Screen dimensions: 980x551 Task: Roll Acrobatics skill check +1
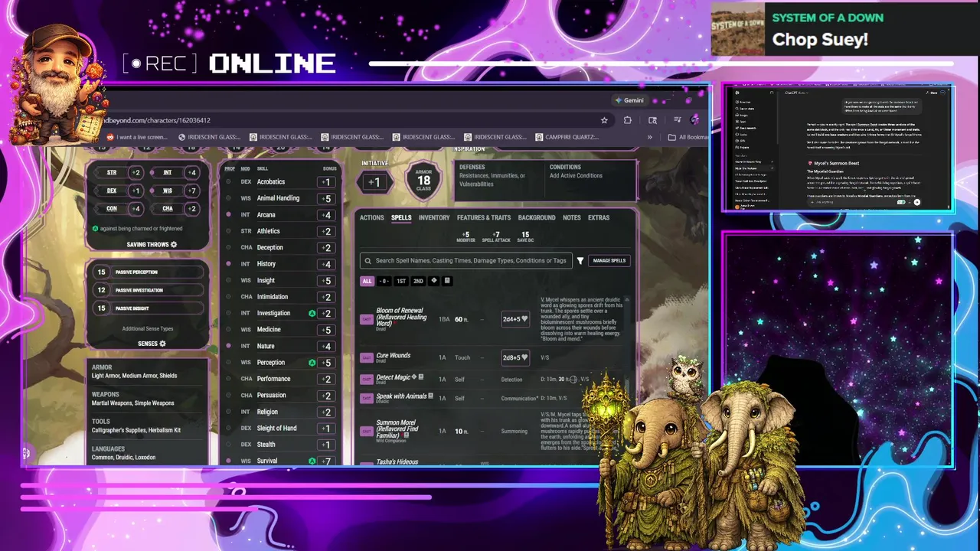pyautogui.click(x=327, y=182)
